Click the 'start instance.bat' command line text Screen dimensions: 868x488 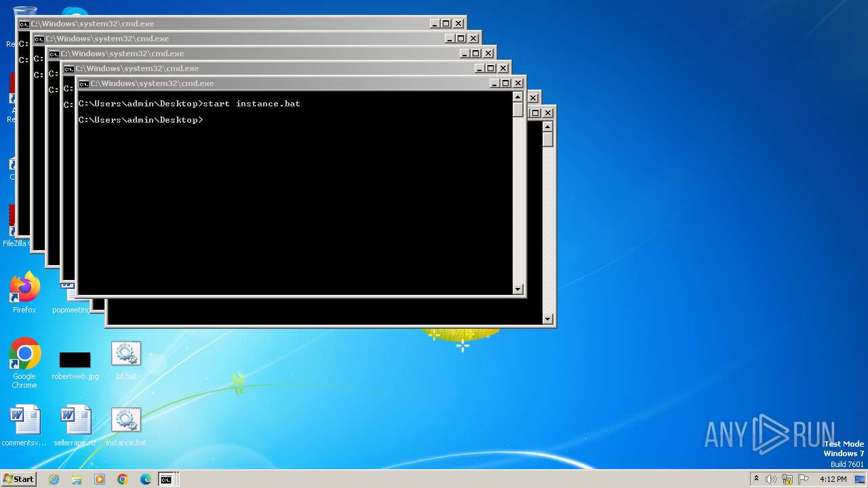(x=252, y=104)
